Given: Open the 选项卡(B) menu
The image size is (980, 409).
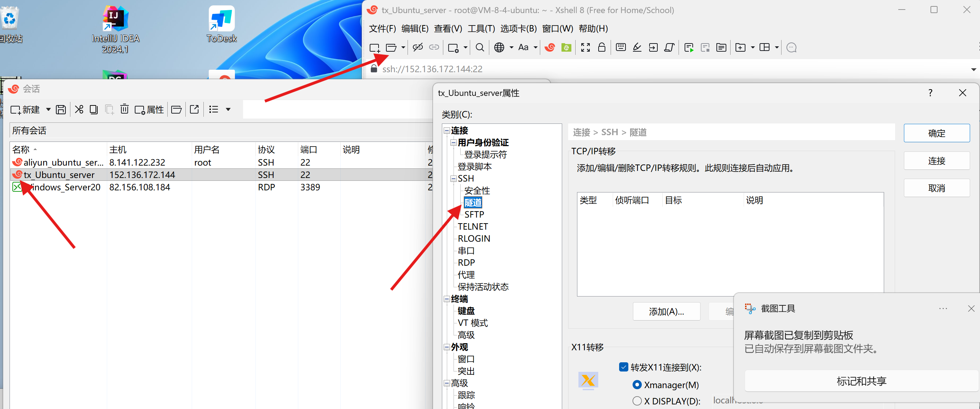Looking at the screenshot, I should pyautogui.click(x=518, y=29).
